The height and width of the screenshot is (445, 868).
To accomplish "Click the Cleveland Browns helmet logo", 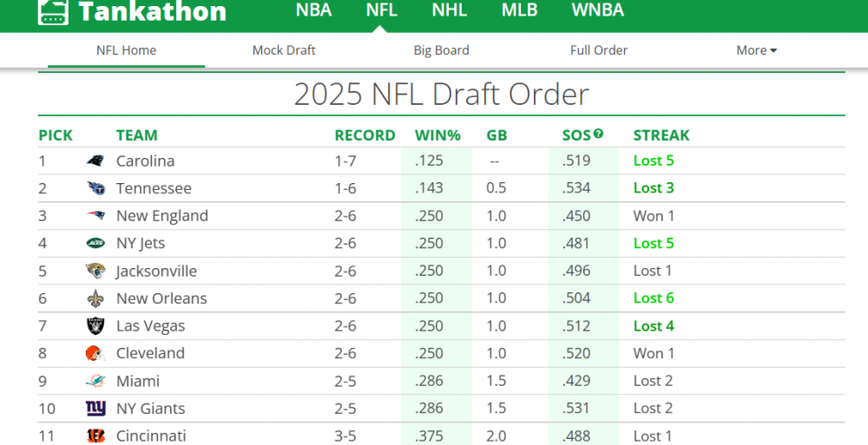I will [x=95, y=353].
